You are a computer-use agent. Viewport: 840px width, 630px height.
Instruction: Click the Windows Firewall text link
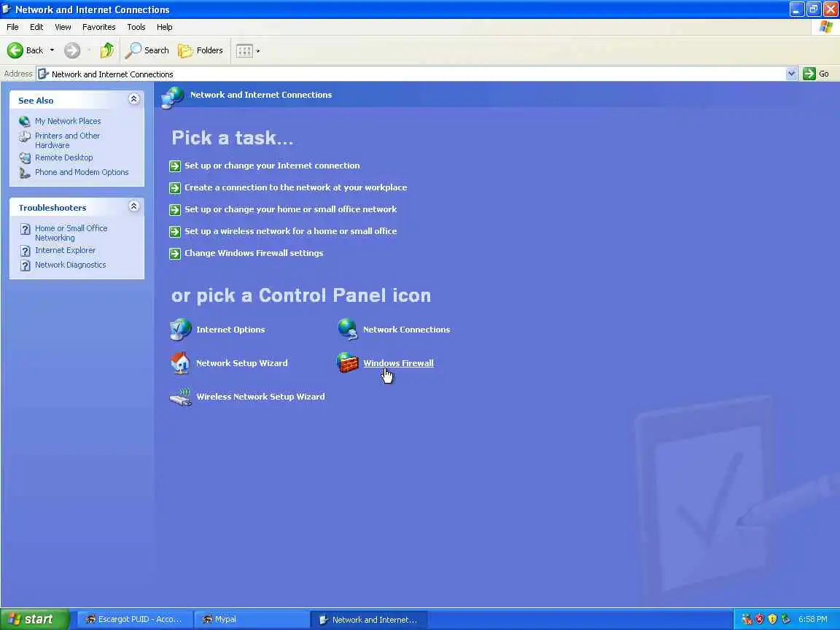(399, 363)
